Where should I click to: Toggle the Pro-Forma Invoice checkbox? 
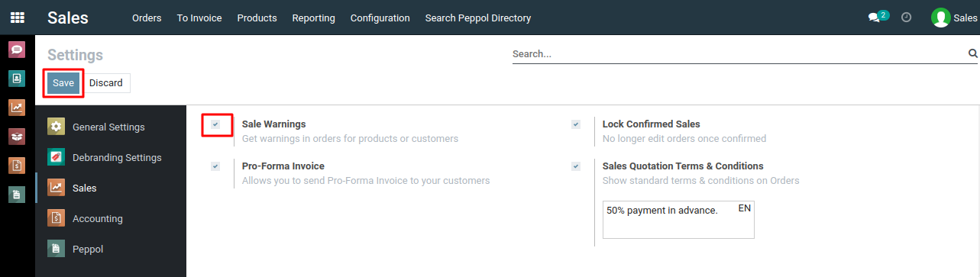[215, 166]
